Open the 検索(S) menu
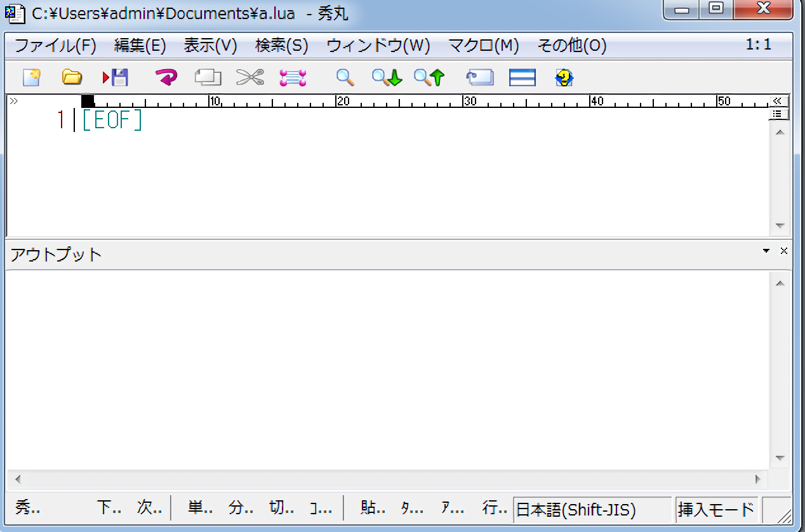Viewport: 805px width, 532px height. point(281,46)
